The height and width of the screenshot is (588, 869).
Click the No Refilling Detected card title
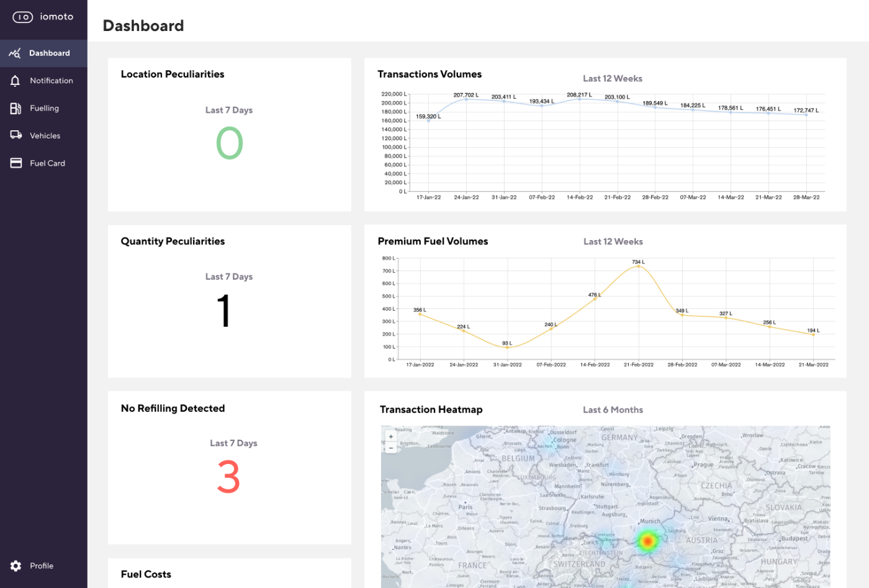click(x=173, y=408)
